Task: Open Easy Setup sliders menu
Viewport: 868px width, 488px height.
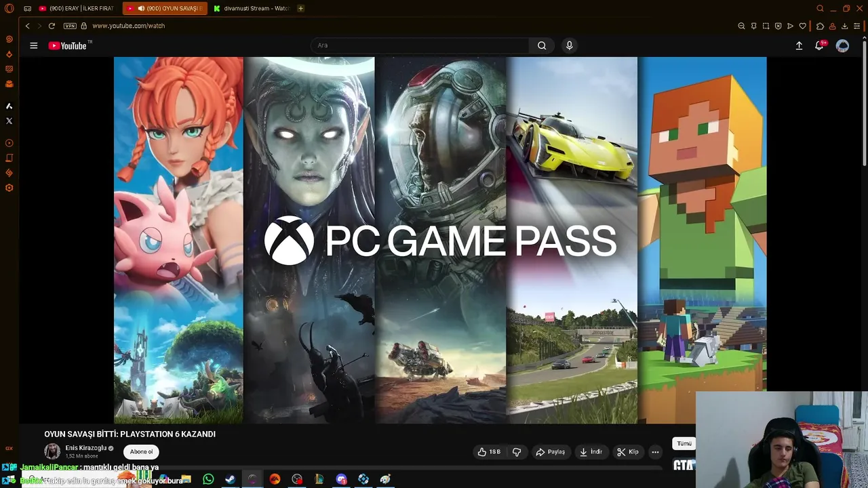Action: pyautogui.click(x=857, y=26)
